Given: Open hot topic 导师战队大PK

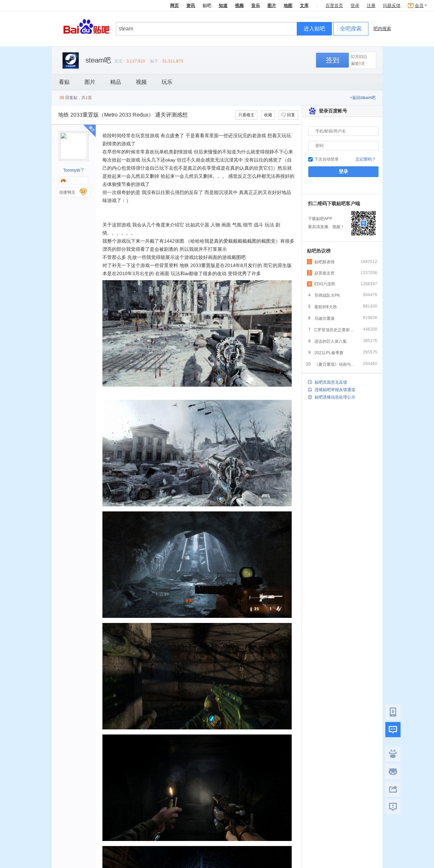Looking at the screenshot, I should [x=327, y=295].
